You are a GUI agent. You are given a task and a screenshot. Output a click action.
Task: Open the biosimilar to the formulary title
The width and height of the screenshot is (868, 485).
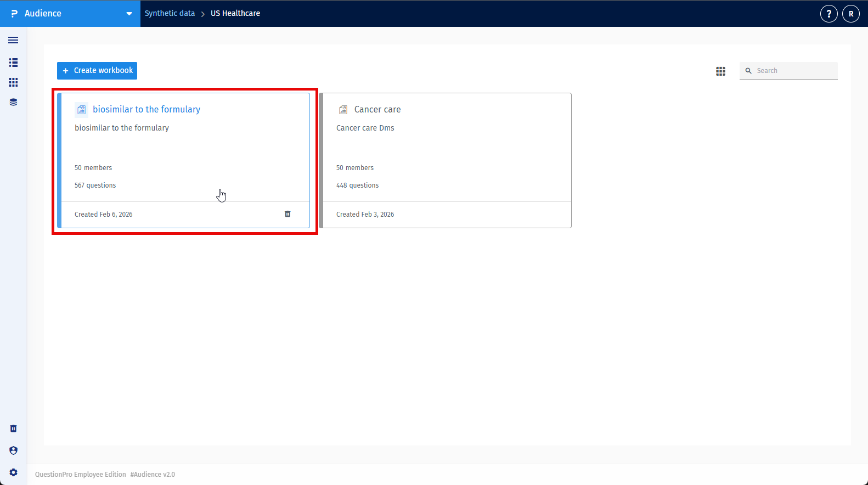(146, 109)
